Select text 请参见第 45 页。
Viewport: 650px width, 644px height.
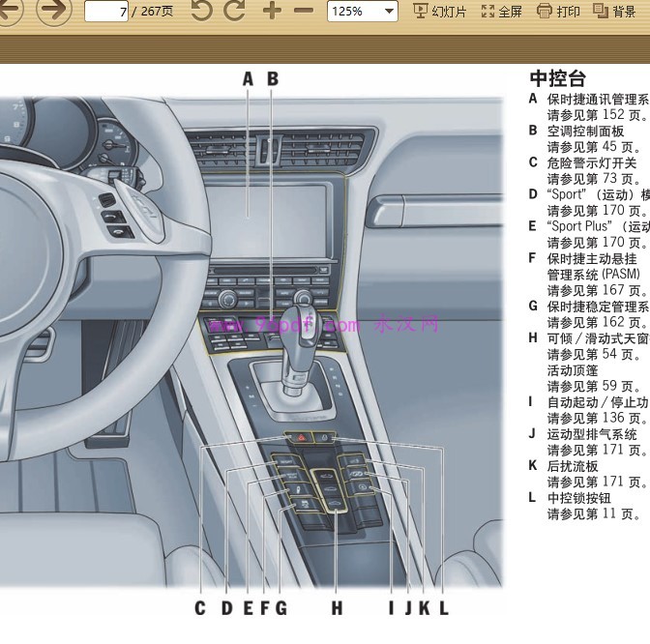pyautogui.click(x=594, y=147)
